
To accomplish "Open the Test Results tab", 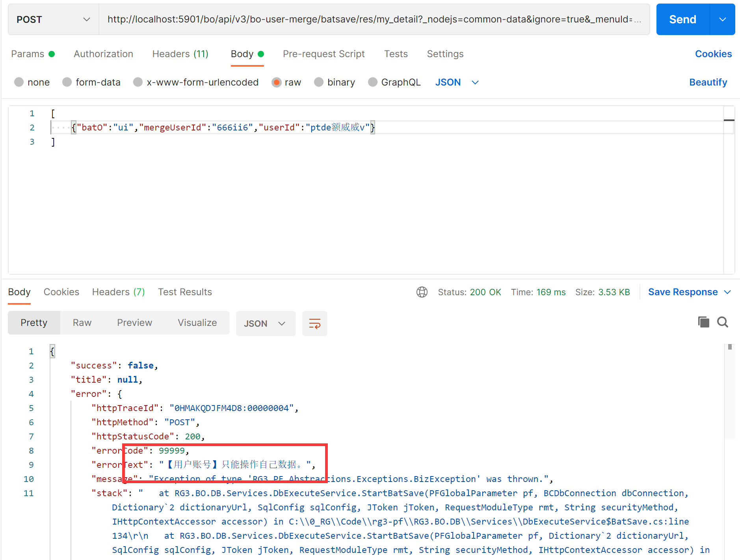I will point(185,292).
